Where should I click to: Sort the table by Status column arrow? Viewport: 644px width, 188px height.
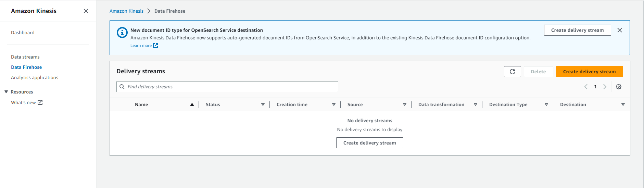(x=263, y=104)
